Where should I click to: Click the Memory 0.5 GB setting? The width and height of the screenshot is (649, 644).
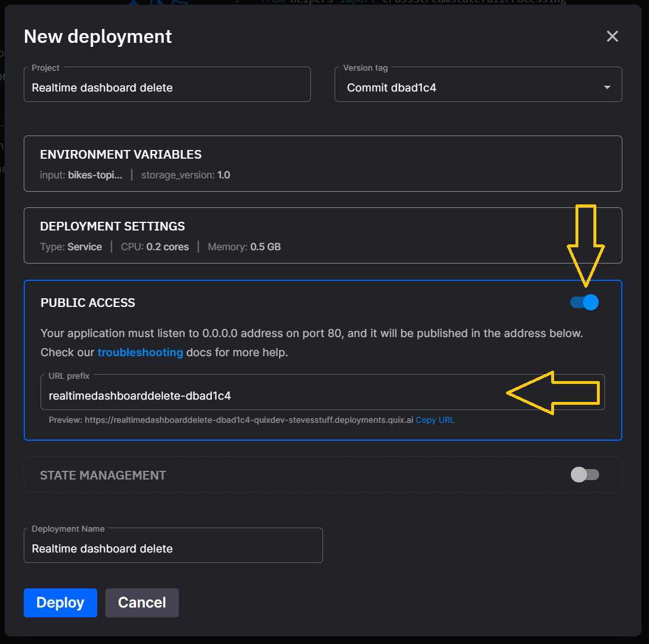[x=244, y=247]
